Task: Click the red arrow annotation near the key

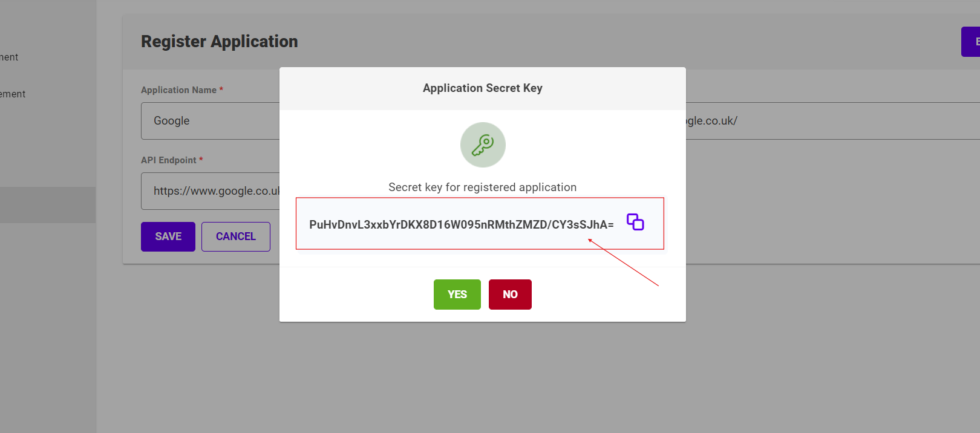Action: pyautogui.click(x=623, y=262)
